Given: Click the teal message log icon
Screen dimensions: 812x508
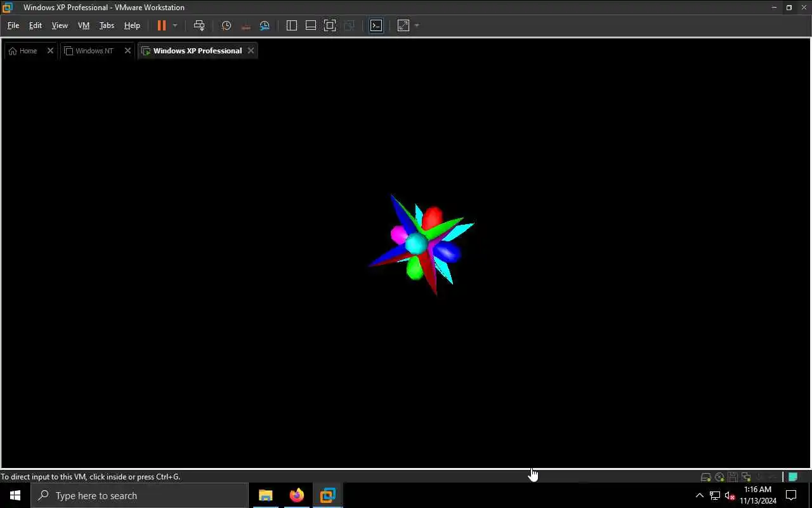Looking at the screenshot, I should [793, 477].
